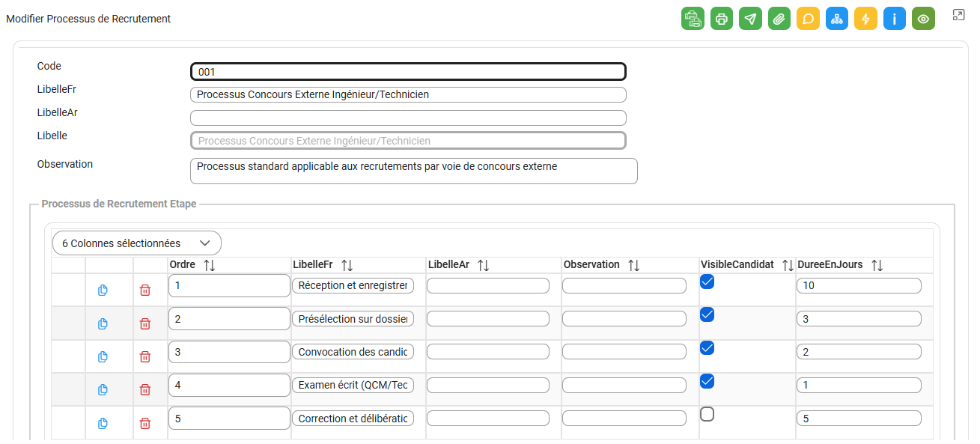The image size is (980, 444).
Task: Click the expand window icon at top right
Action: point(958,15)
